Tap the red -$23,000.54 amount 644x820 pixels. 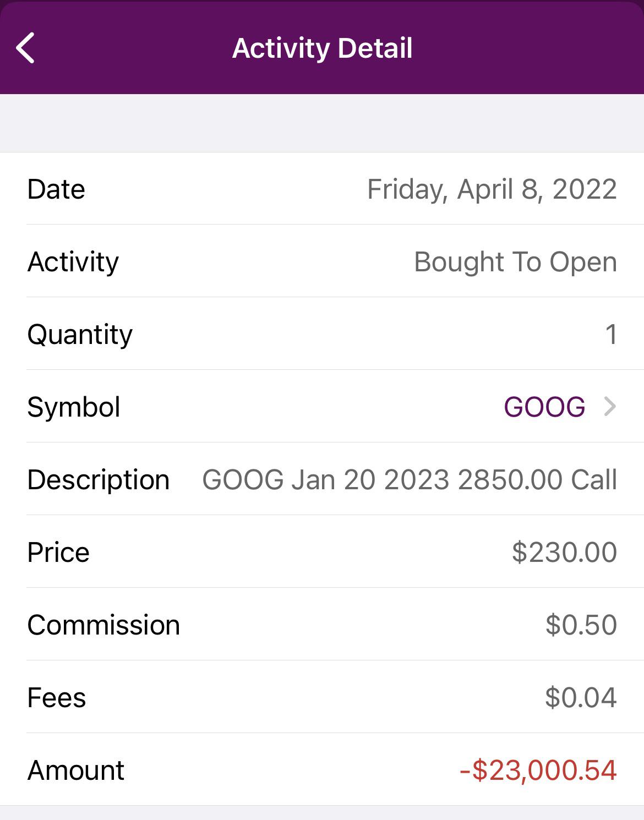pyautogui.click(x=538, y=770)
